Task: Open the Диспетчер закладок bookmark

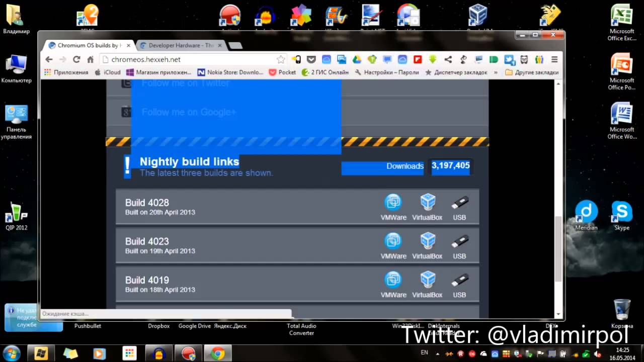Action: (x=456, y=72)
